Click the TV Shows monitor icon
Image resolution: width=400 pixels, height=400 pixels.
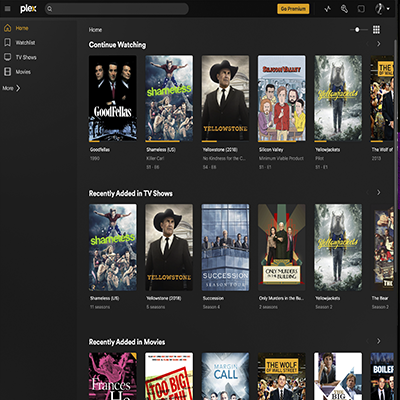tap(7, 57)
